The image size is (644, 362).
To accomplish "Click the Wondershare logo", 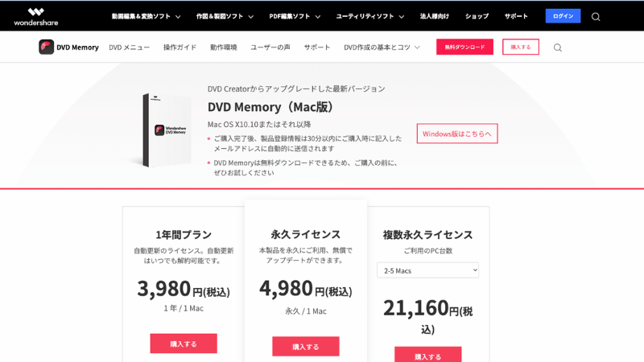I will pos(36,17).
